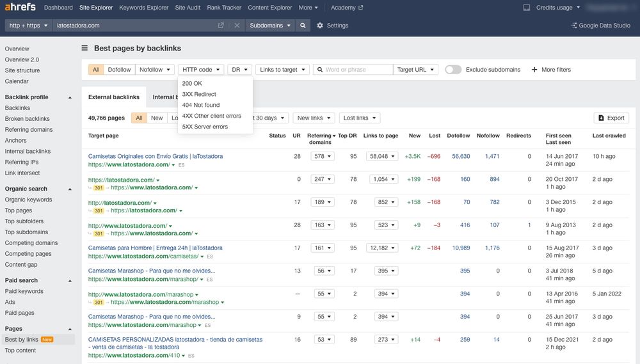
Task: Open the Links to target dropdown
Action: (282, 69)
